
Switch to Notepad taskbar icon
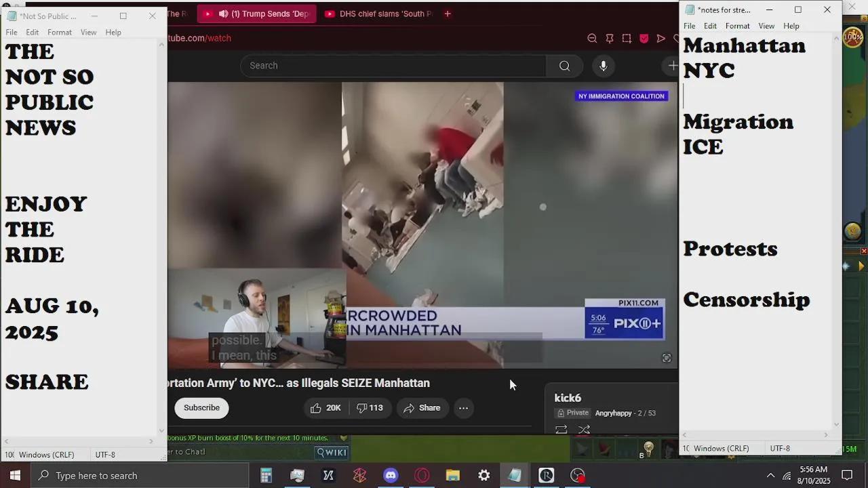click(x=515, y=476)
